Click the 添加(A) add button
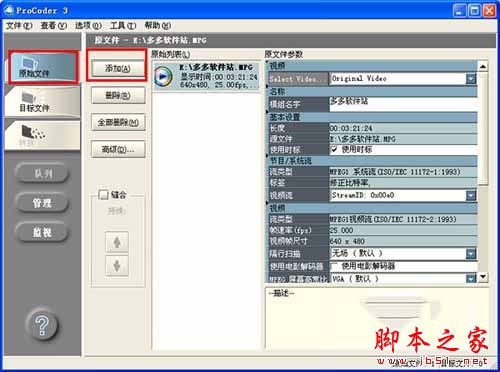 (118, 68)
